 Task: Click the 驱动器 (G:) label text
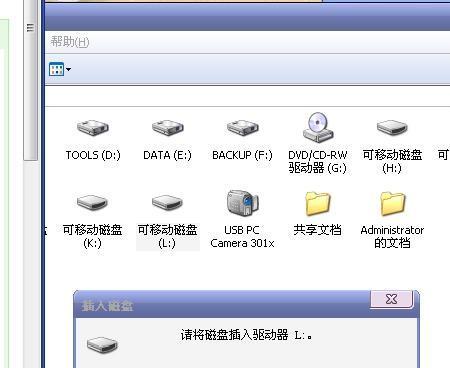pos(317,168)
